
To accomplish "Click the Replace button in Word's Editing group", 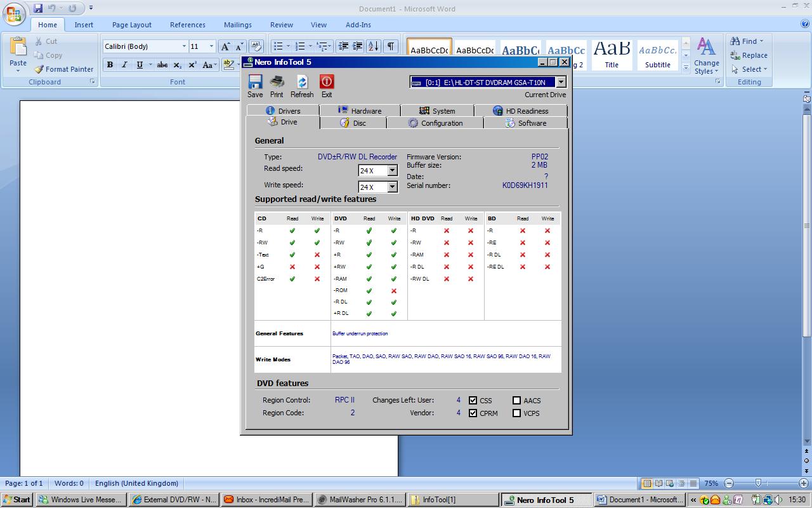I will pyautogui.click(x=749, y=55).
